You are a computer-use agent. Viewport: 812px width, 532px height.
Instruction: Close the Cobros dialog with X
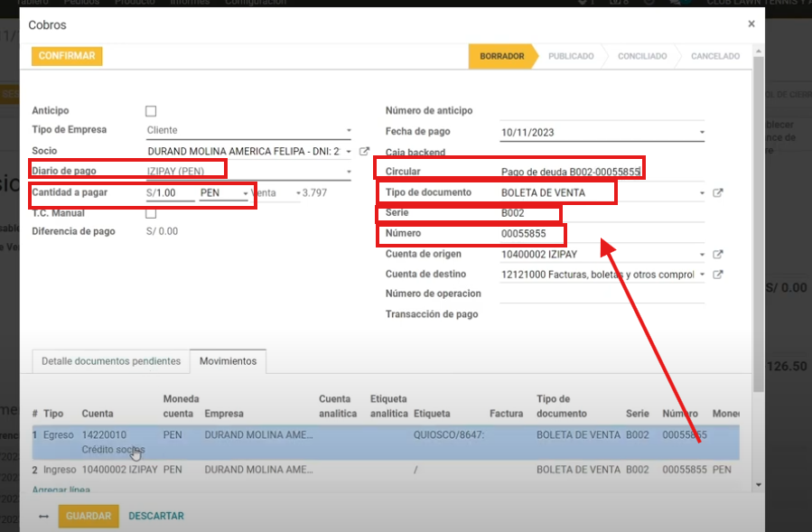pyautogui.click(x=751, y=24)
